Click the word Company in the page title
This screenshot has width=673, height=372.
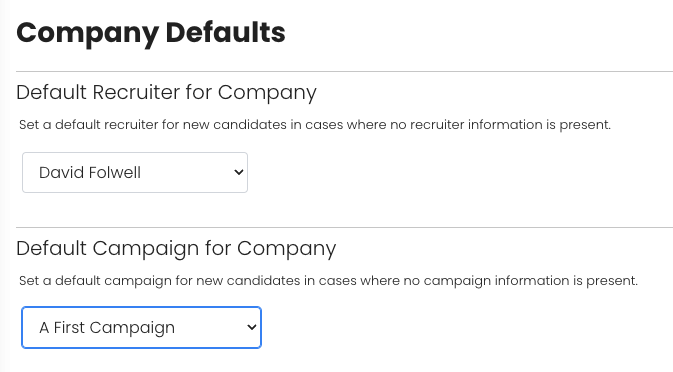[x=88, y=34]
